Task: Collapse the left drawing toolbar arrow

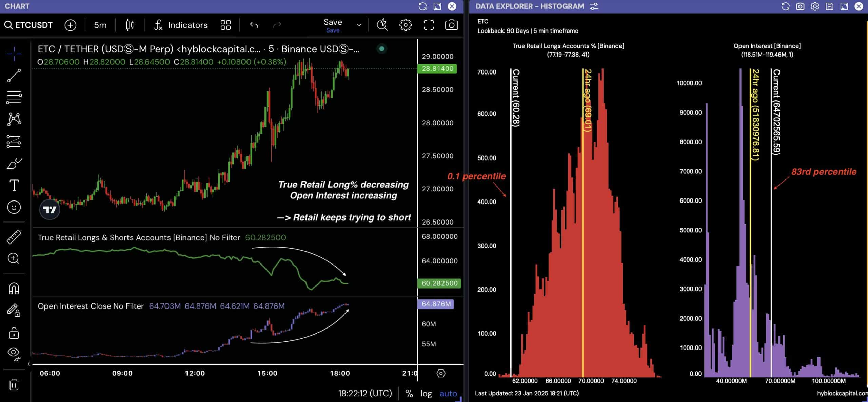Action: click(x=29, y=364)
